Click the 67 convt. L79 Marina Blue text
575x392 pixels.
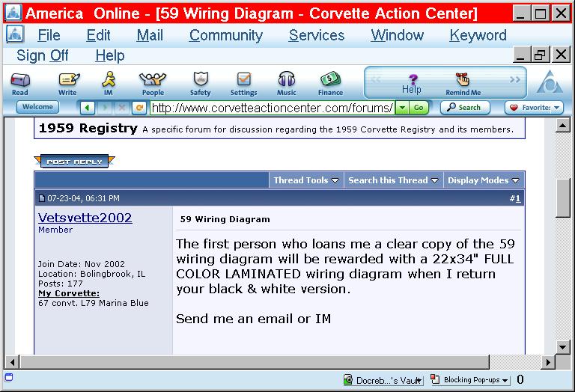pyautogui.click(x=94, y=303)
